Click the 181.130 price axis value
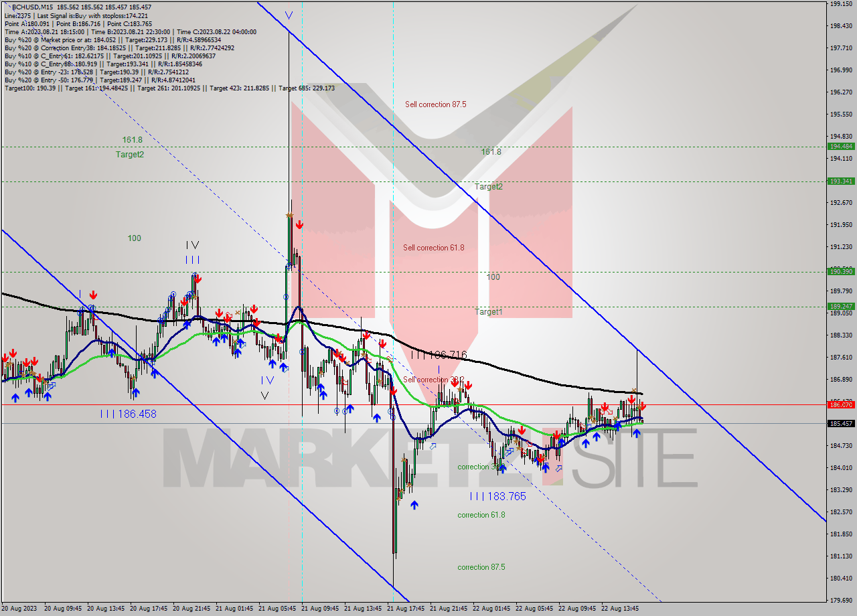This screenshot has height=616, width=857. point(840,556)
